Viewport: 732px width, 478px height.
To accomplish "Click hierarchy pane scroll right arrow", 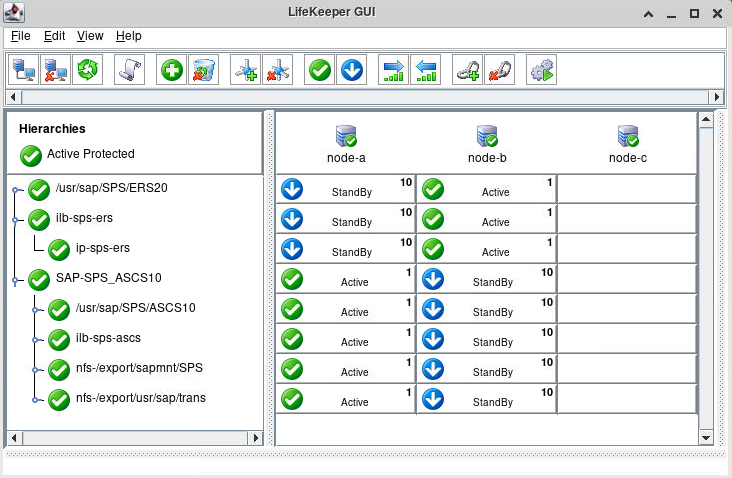I will click(x=255, y=438).
